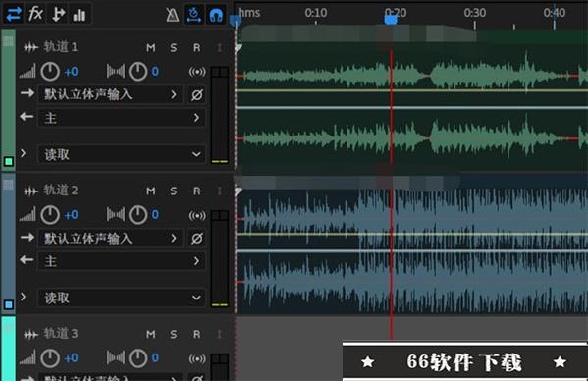Screen dimensions: 588x381
Task: Open 读取 automation mode dropdown on 轨道 2
Action: [x=122, y=298]
